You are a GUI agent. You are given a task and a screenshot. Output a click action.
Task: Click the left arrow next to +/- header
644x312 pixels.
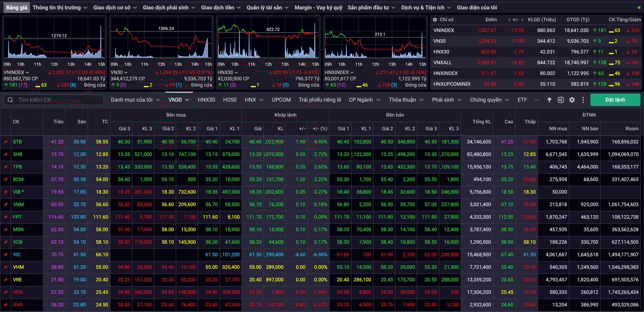coord(509,20)
